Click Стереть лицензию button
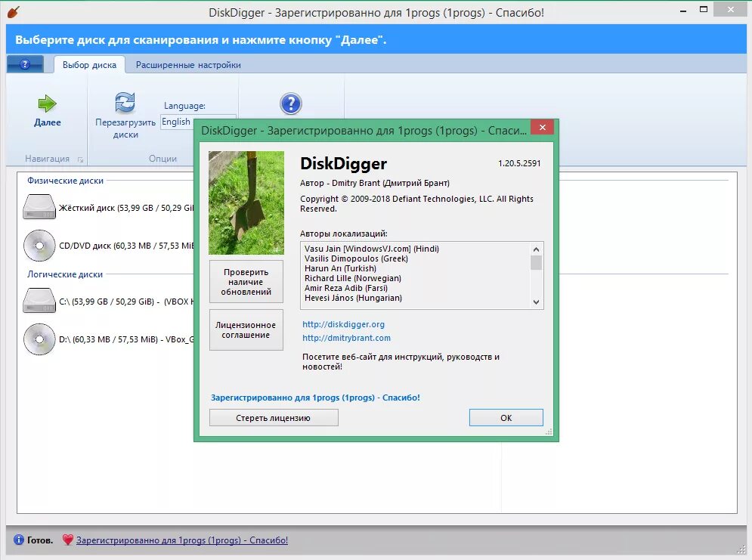This screenshot has width=752, height=560. click(274, 418)
